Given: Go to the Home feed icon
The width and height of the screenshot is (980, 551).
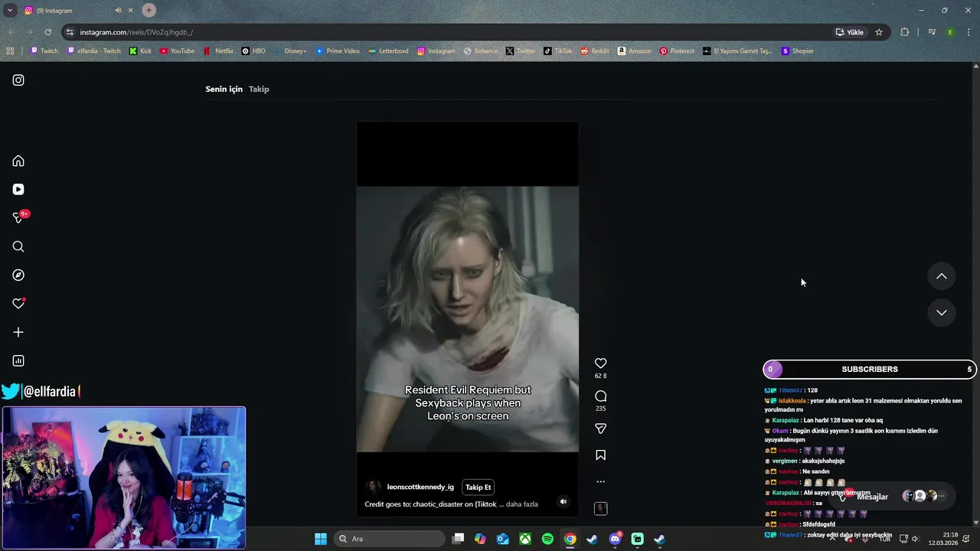Looking at the screenshot, I should tap(18, 161).
